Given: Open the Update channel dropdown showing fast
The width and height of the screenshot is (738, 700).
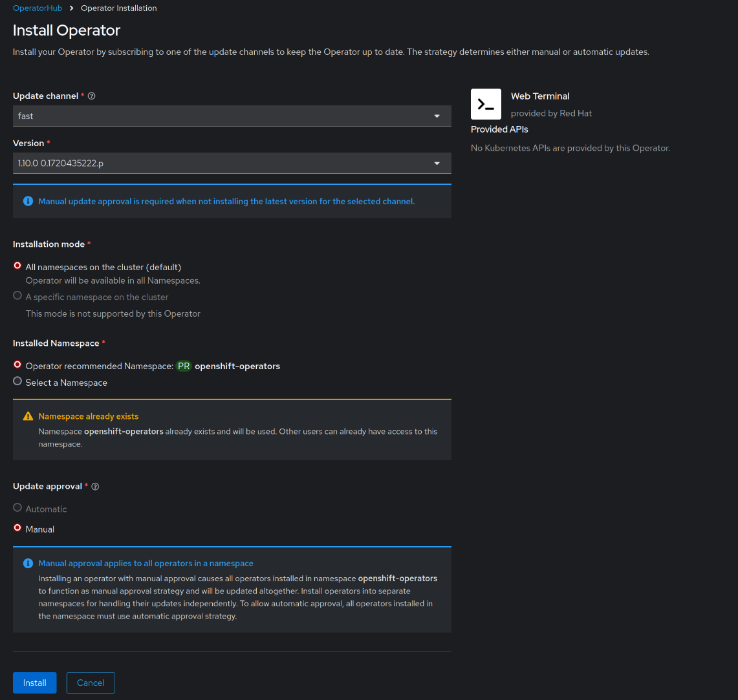Looking at the screenshot, I should click(x=232, y=116).
